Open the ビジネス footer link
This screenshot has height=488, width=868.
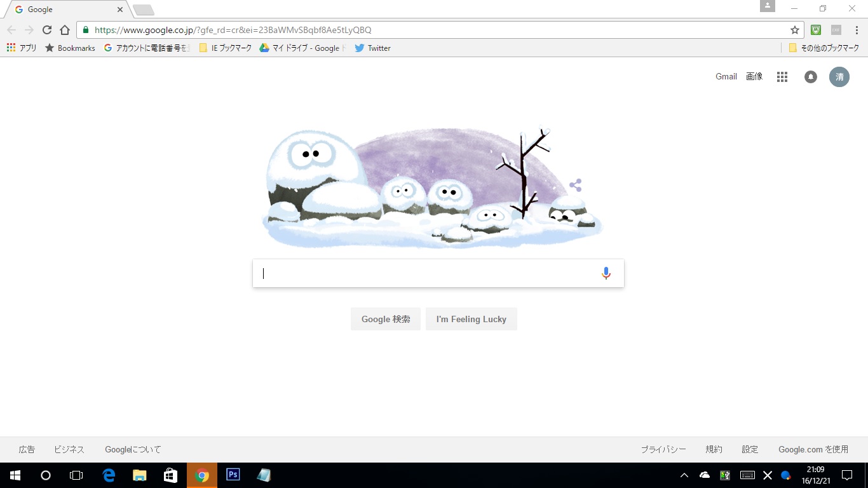(x=69, y=449)
